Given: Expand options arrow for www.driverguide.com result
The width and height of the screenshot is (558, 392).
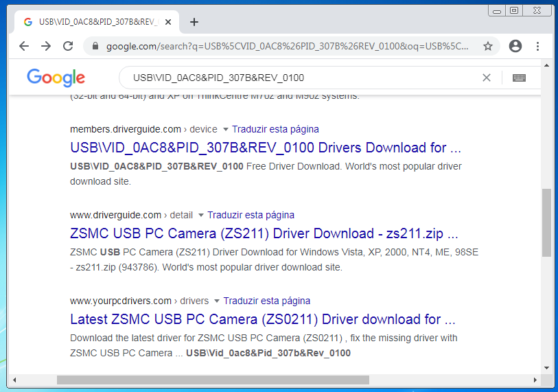Looking at the screenshot, I should pyautogui.click(x=200, y=215).
